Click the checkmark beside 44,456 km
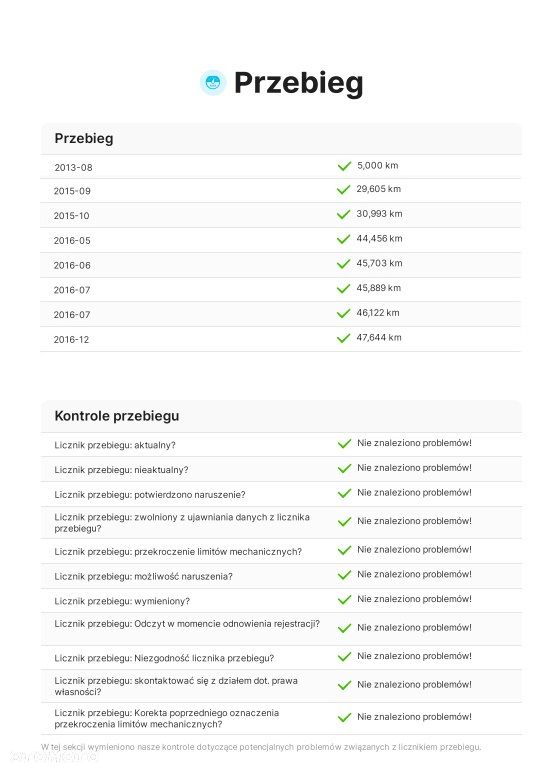559x772 pixels. [x=343, y=239]
